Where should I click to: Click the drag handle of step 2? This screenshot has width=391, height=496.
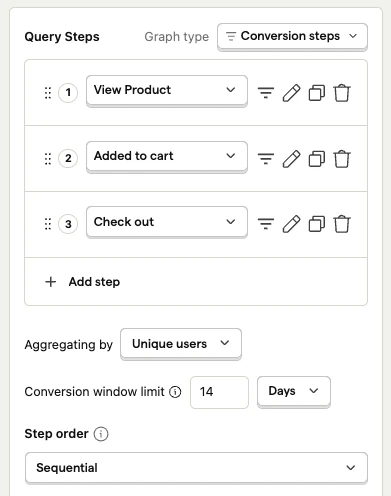point(48,159)
